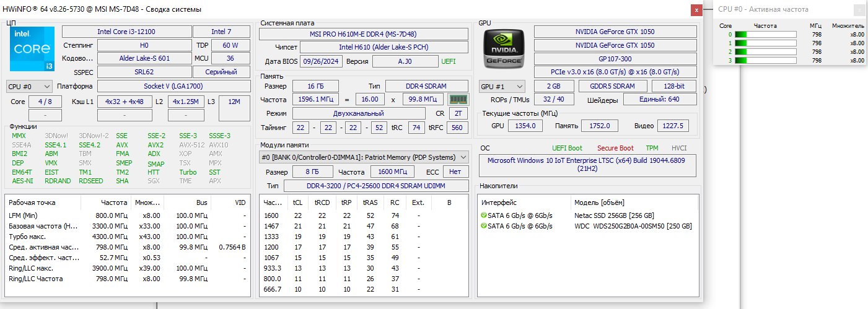Click the motherboard 'MSI PRO H610M-E DDR4 (MS-7D48)'
868x309 pixels.
[x=363, y=35]
